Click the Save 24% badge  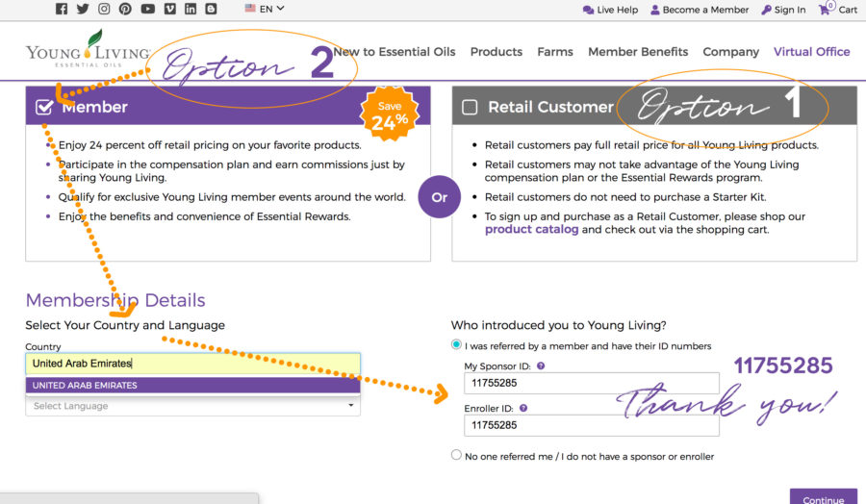[390, 114]
